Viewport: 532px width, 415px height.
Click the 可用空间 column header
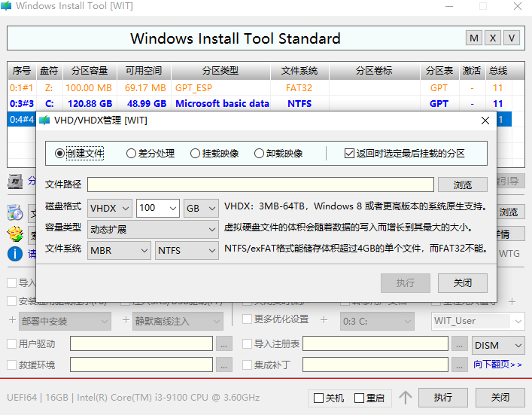144,71
